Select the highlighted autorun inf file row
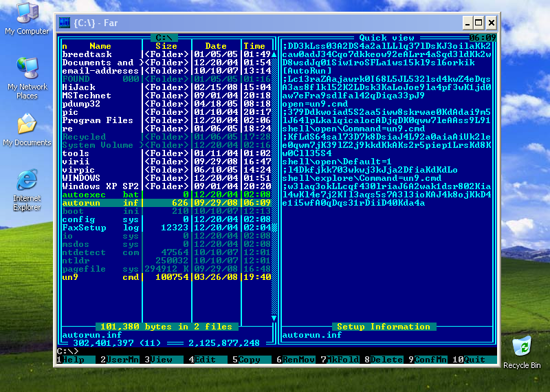Viewport: 550px width, 392px height. tap(166, 203)
